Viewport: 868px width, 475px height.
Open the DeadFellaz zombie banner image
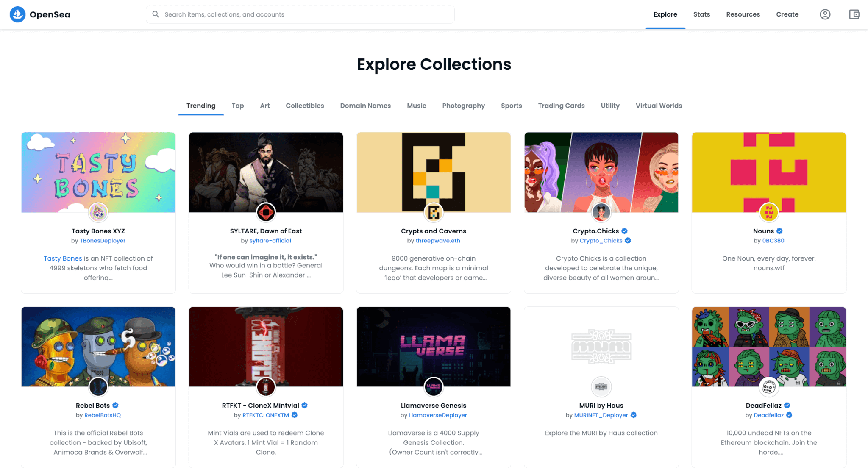point(769,347)
